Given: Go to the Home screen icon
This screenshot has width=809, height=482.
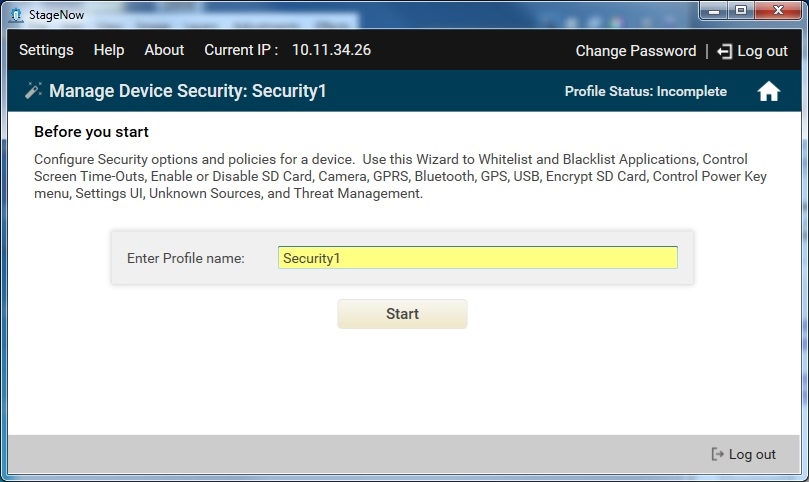Looking at the screenshot, I should [x=768, y=92].
